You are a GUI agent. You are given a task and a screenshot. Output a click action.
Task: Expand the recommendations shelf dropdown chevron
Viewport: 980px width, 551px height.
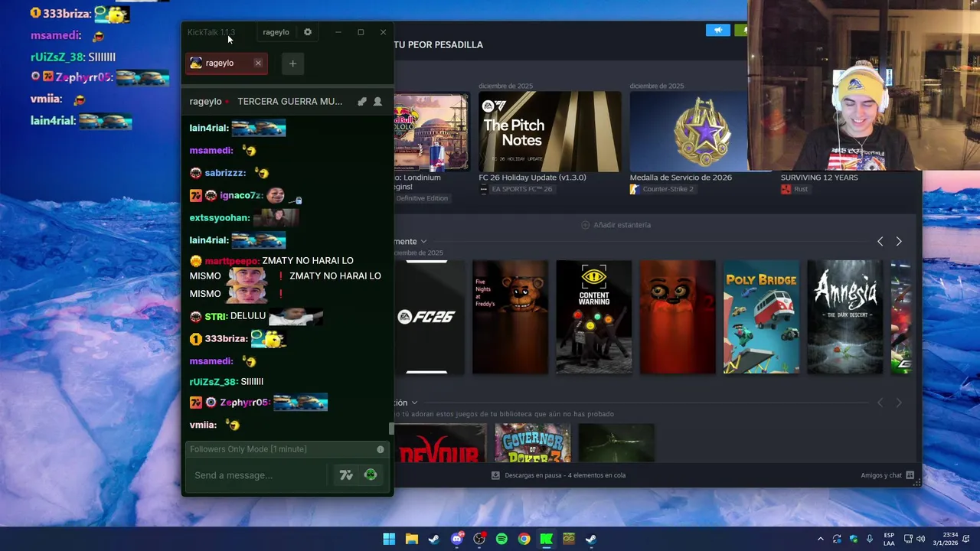(414, 403)
